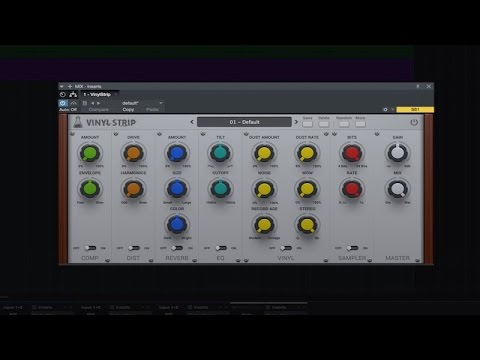Open the sidechain routing icon
480x360 pixels.
(73, 95)
